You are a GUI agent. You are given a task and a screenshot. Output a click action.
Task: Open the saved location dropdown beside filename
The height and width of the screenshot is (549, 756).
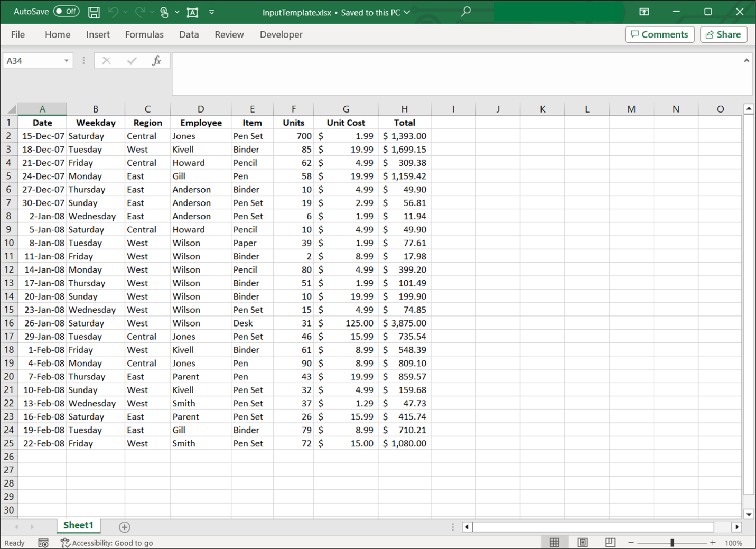point(407,12)
